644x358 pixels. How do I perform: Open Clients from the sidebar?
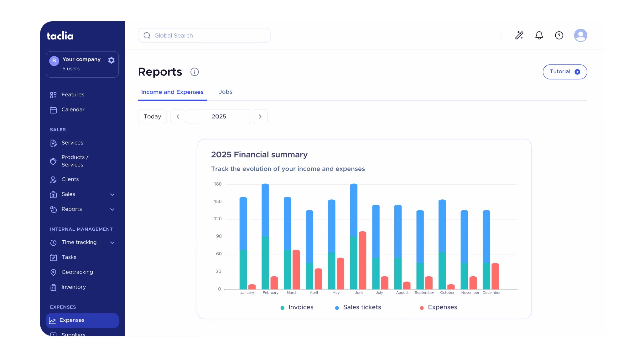(x=70, y=179)
